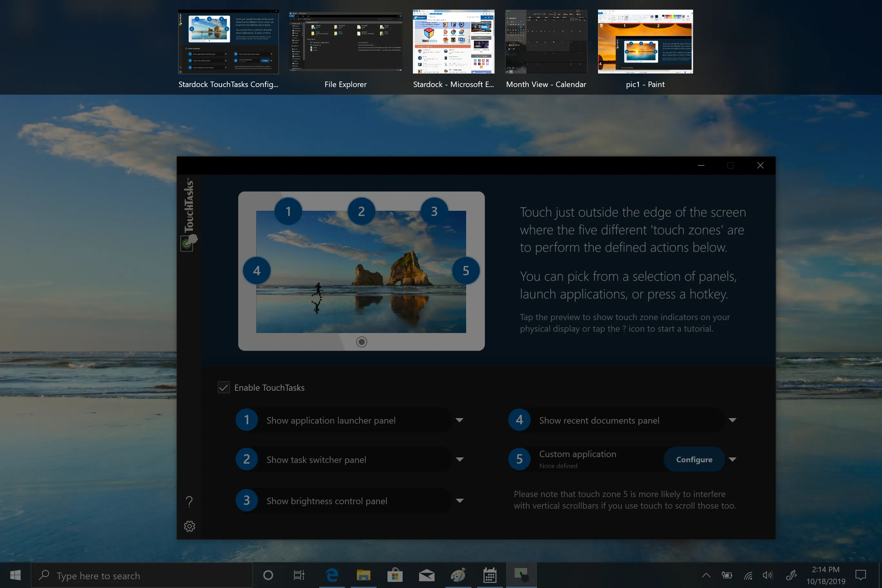Open Microsoft Store from taskbar
This screenshot has width=882, height=588.
tap(395, 575)
